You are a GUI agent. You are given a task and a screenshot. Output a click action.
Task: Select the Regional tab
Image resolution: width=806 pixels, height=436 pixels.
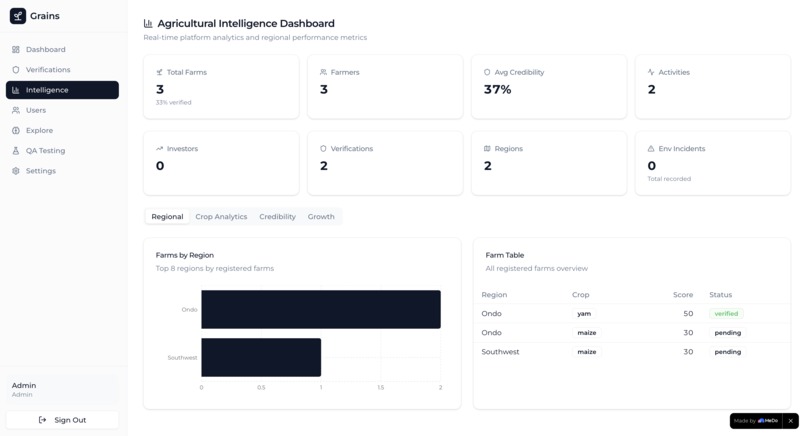tap(167, 216)
